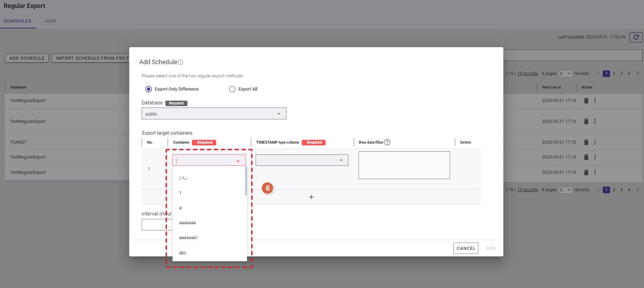Click the trash icon in first schedule row
The image size is (644, 288).
point(586,101)
